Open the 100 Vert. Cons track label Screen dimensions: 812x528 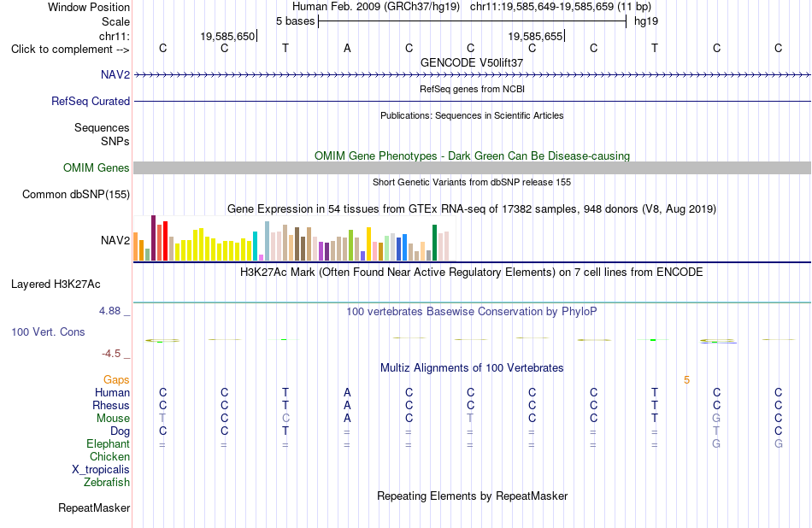click(48, 331)
